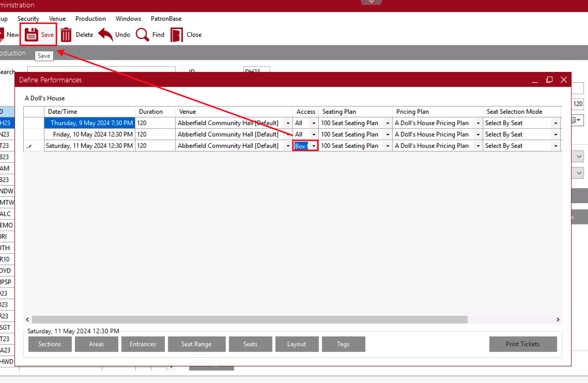Click the Delete trash can icon
The height and width of the screenshot is (383, 588).
(x=66, y=35)
